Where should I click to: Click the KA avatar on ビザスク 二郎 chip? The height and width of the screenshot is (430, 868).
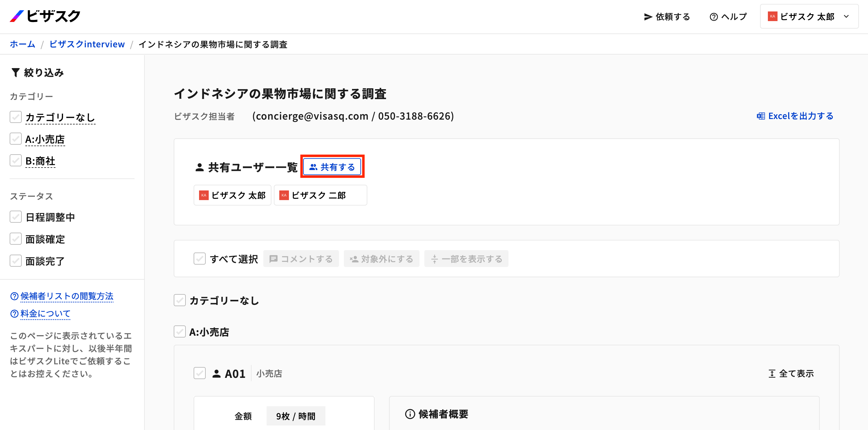(x=284, y=195)
